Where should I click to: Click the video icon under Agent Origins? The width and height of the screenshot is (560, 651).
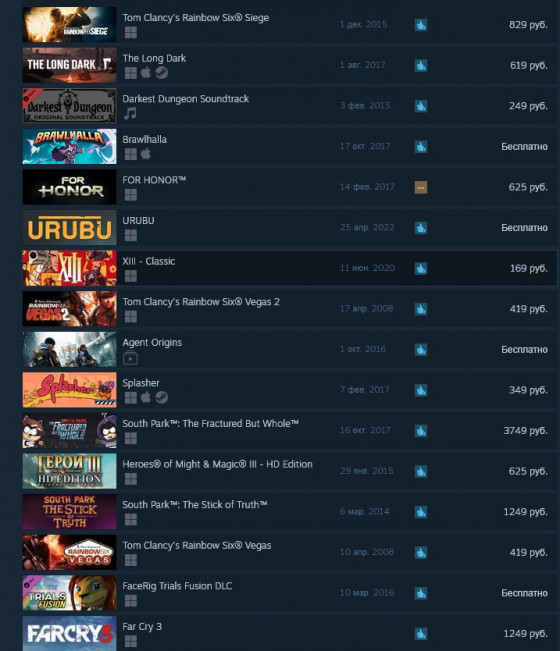click(x=130, y=357)
